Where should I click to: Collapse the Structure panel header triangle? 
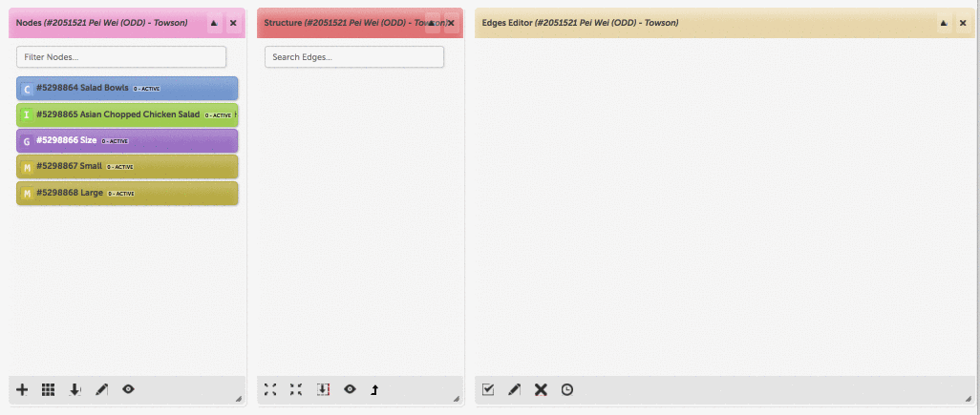coord(432,23)
